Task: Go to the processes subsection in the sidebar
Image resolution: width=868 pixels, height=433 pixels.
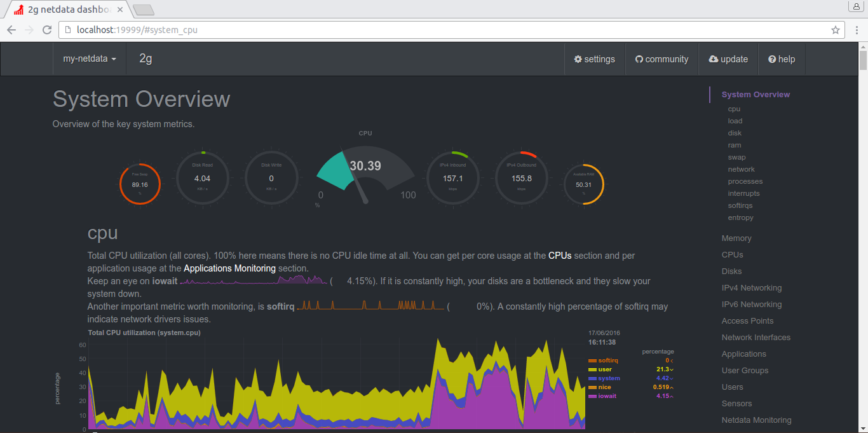Action: click(x=745, y=181)
